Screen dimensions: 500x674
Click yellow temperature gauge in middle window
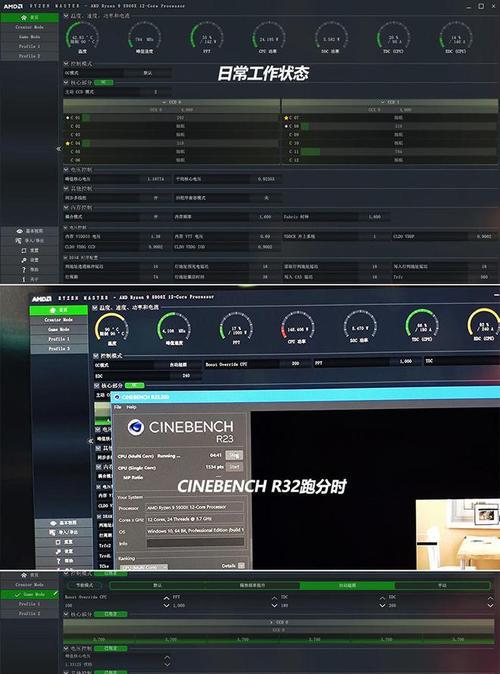point(112,329)
